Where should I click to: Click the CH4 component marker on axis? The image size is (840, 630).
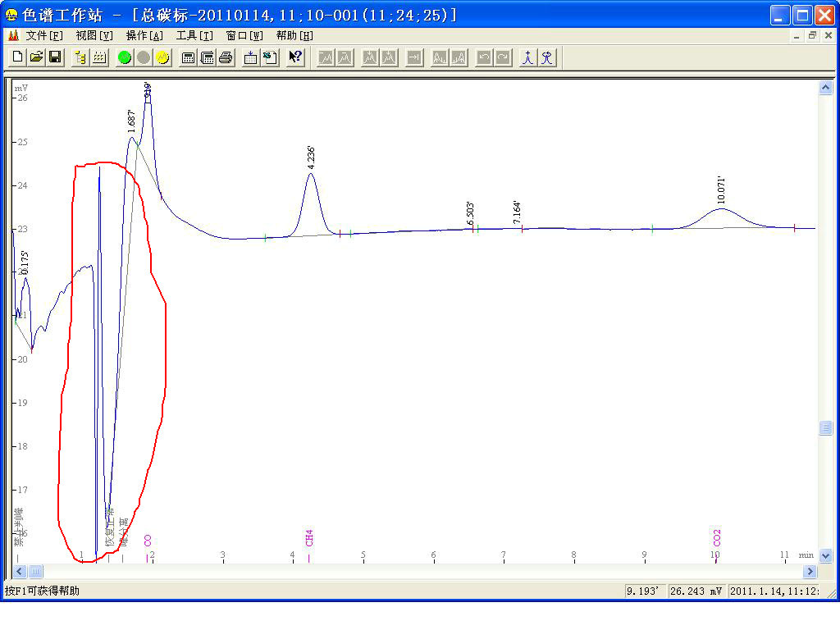(309, 538)
